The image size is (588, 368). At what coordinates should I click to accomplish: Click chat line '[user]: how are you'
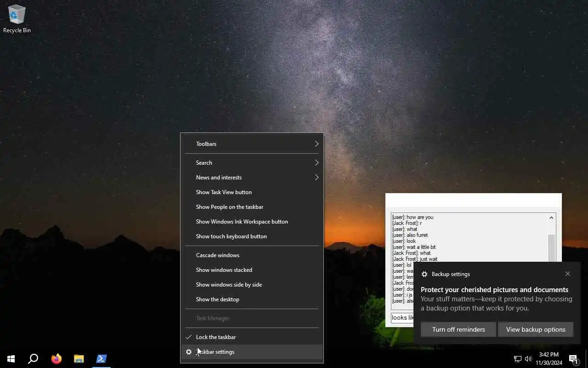tap(413, 217)
